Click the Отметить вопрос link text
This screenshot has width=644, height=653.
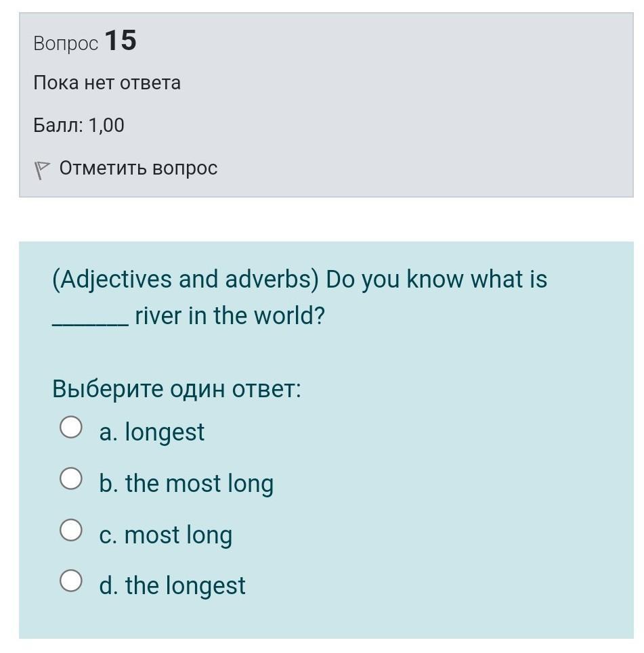138,168
